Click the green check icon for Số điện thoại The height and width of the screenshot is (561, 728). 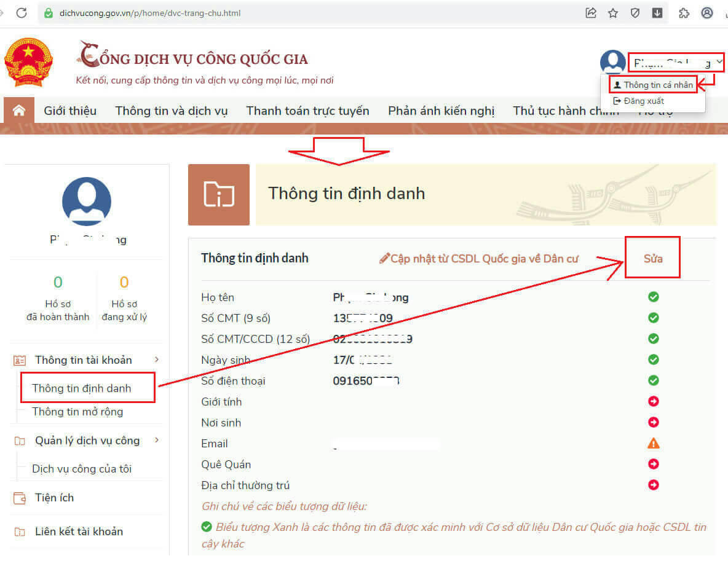(x=653, y=380)
